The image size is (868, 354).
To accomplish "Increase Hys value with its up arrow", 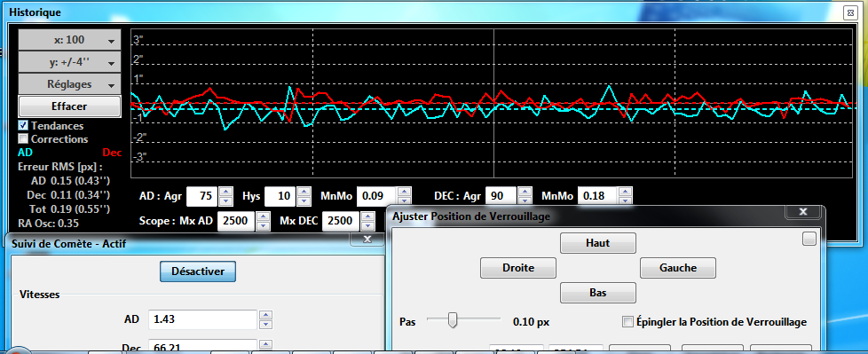I will tap(303, 192).
